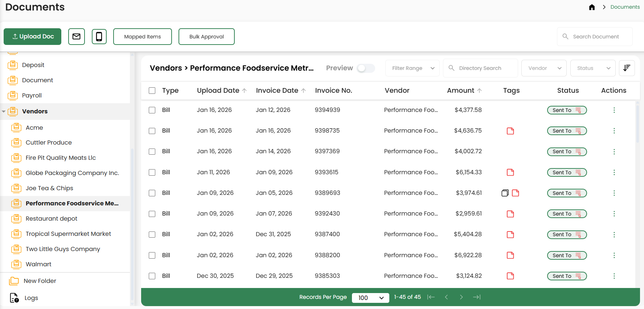Click the mobile phone icon button
Viewport: 644px width, 309px height.
(x=99, y=37)
